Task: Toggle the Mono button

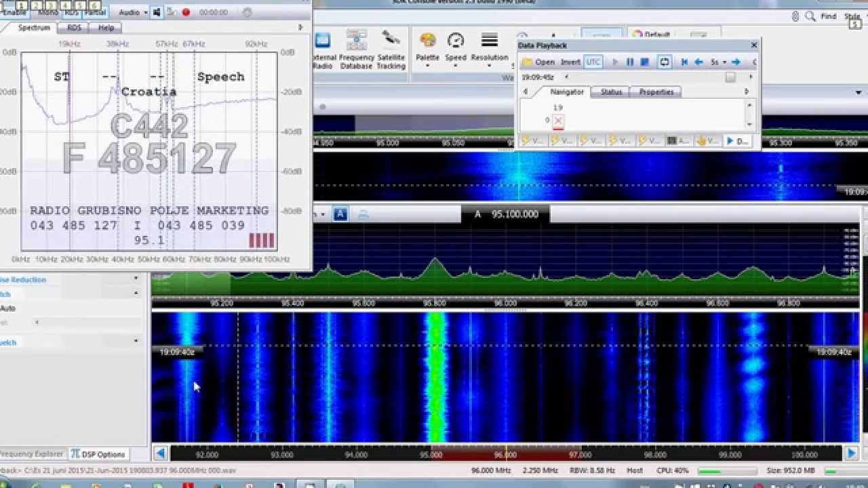Action: (47, 12)
